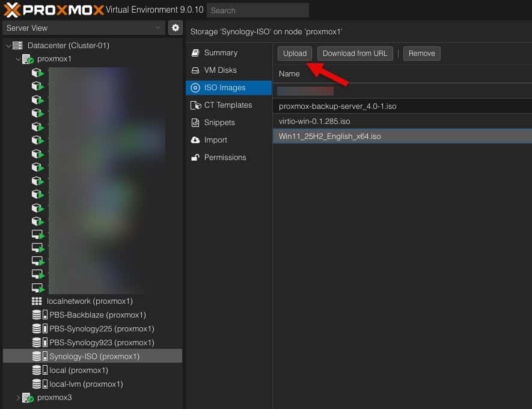Open the Snippets section

(219, 123)
